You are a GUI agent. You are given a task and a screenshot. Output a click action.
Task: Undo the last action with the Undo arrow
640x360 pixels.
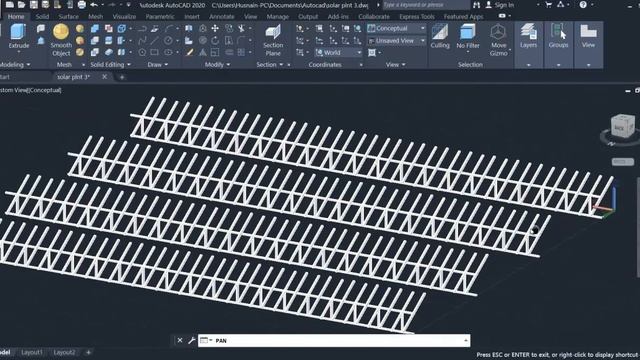[x=94, y=5]
